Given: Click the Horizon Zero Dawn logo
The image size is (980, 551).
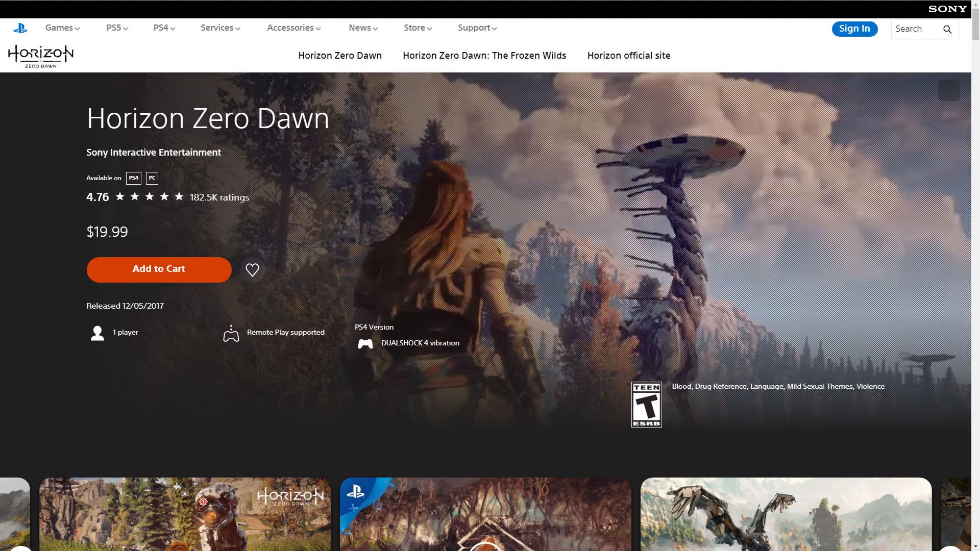Looking at the screenshot, I should click(x=41, y=56).
